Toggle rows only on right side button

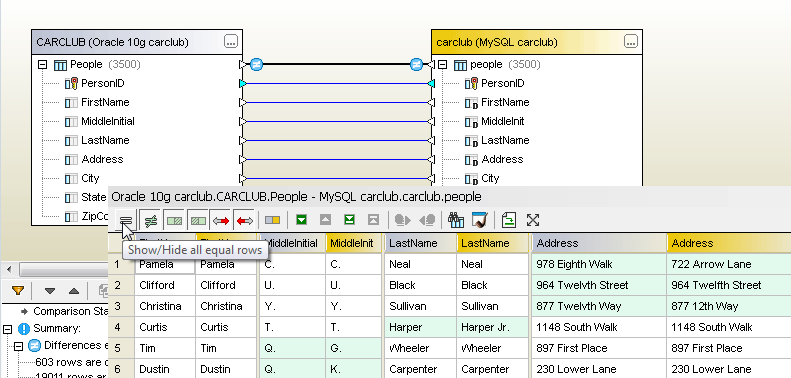(198, 221)
